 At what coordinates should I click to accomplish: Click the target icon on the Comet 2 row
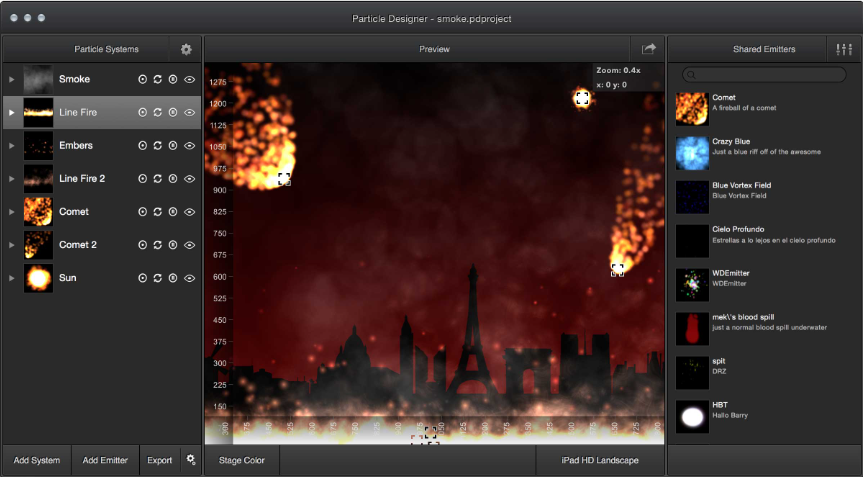143,245
